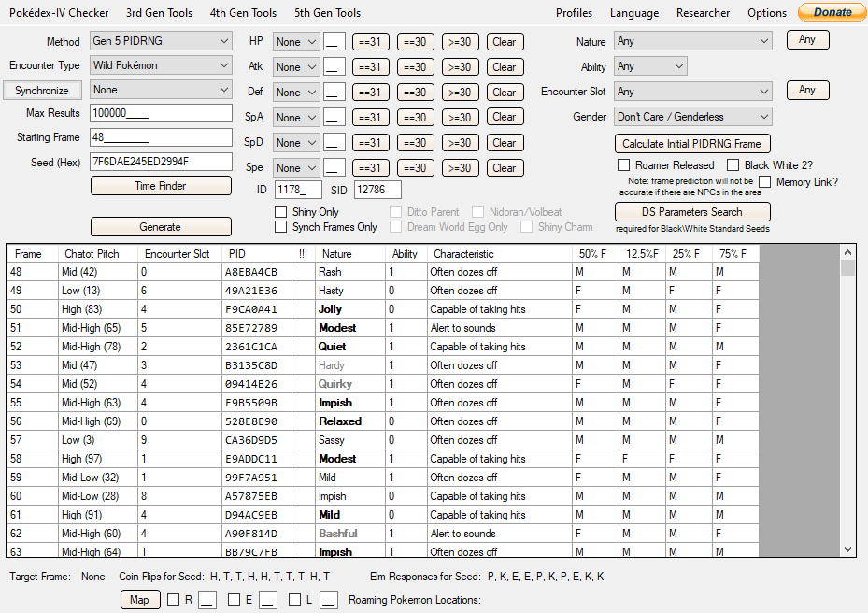Set HP filter to ==31
The image size is (868, 613).
(370, 41)
